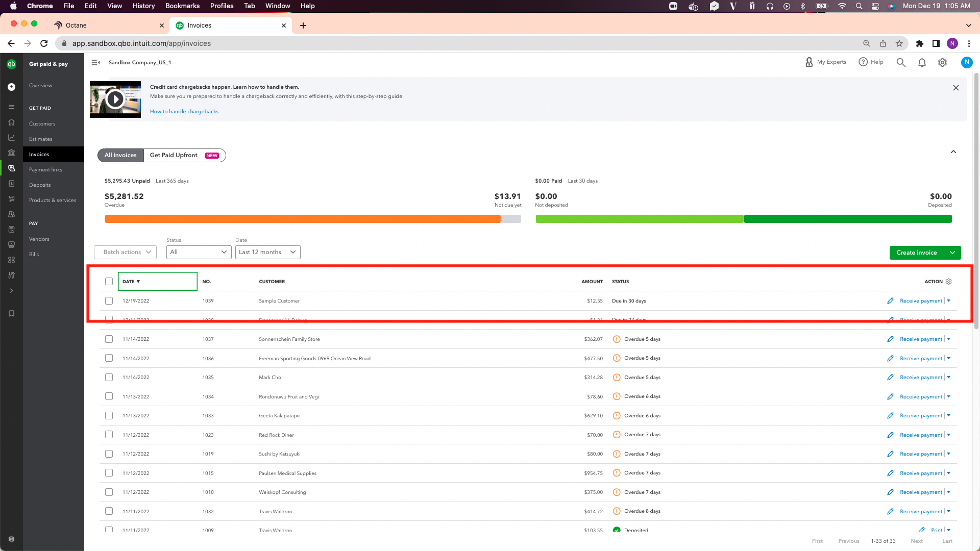
Task: Select checkbox for invoice 1039
Action: [109, 301]
